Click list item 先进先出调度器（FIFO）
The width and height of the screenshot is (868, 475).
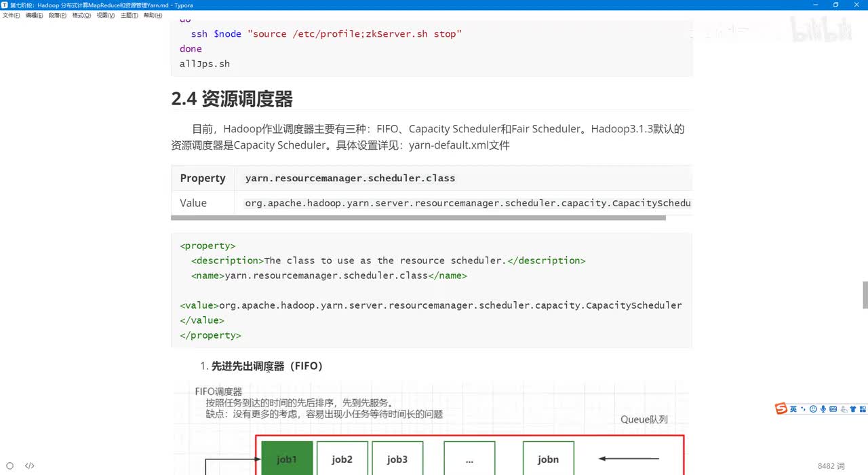pyautogui.click(x=267, y=366)
